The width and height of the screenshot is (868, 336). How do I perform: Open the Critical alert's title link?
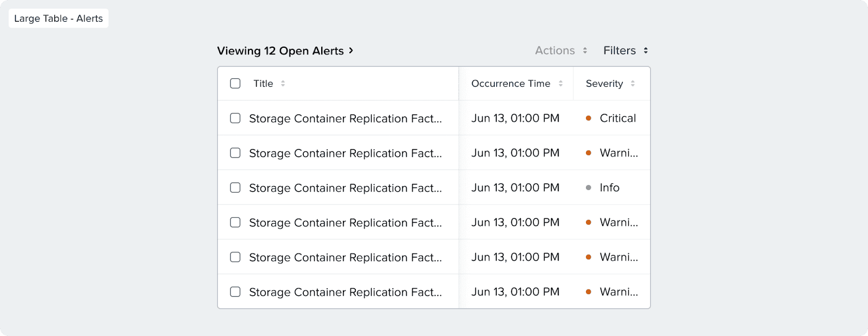coord(346,118)
